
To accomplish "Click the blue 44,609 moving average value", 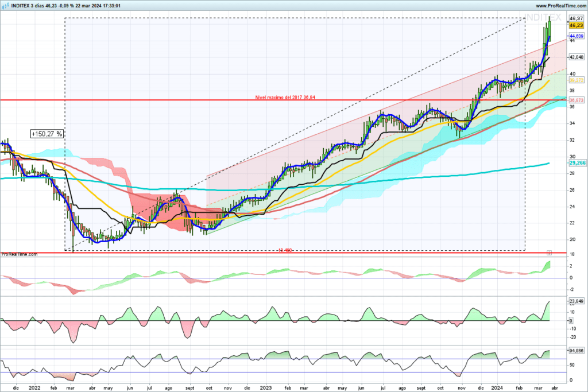I will pyautogui.click(x=577, y=36).
